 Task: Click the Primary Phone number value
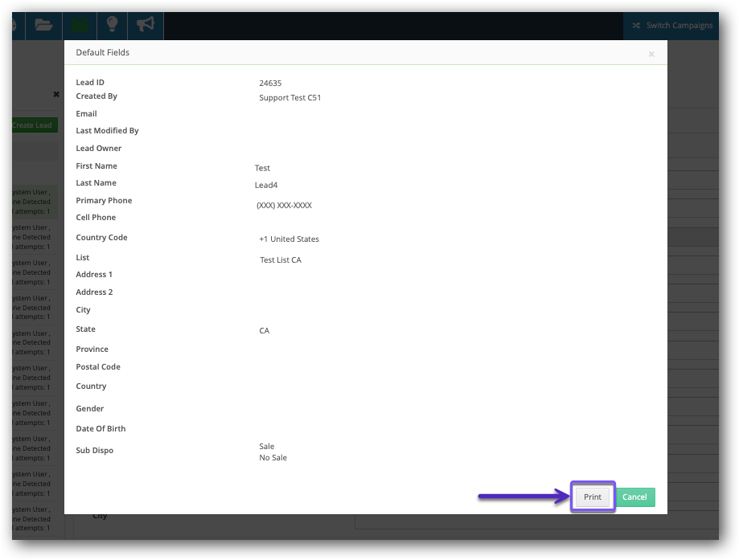click(x=284, y=206)
